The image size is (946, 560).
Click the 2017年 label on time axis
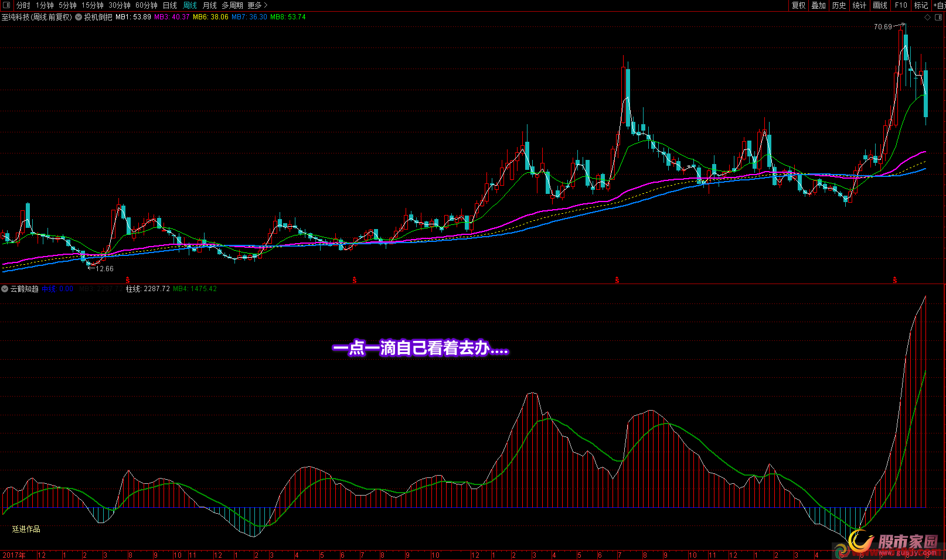pos(14,555)
